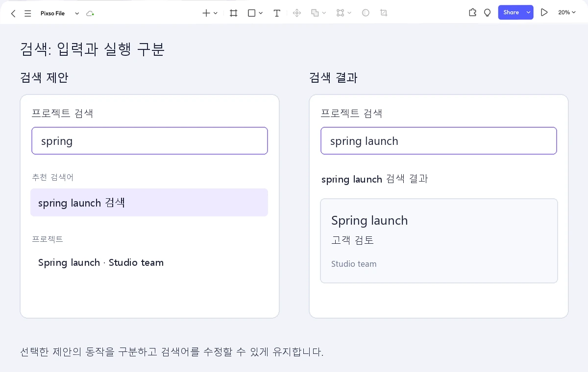This screenshot has width=588, height=372.
Task: Click the footer text beginning '선택한 제안의 동작을'
Action: [172, 352]
